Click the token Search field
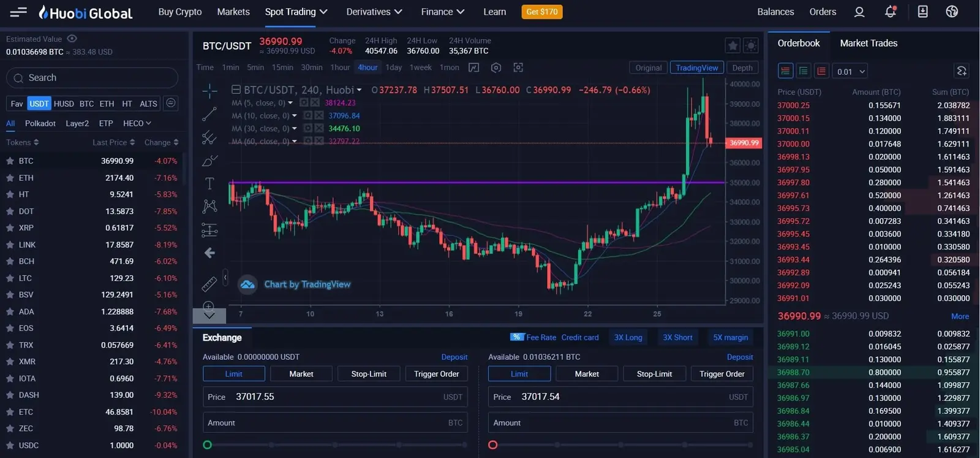 pyautogui.click(x=92, y=78)
